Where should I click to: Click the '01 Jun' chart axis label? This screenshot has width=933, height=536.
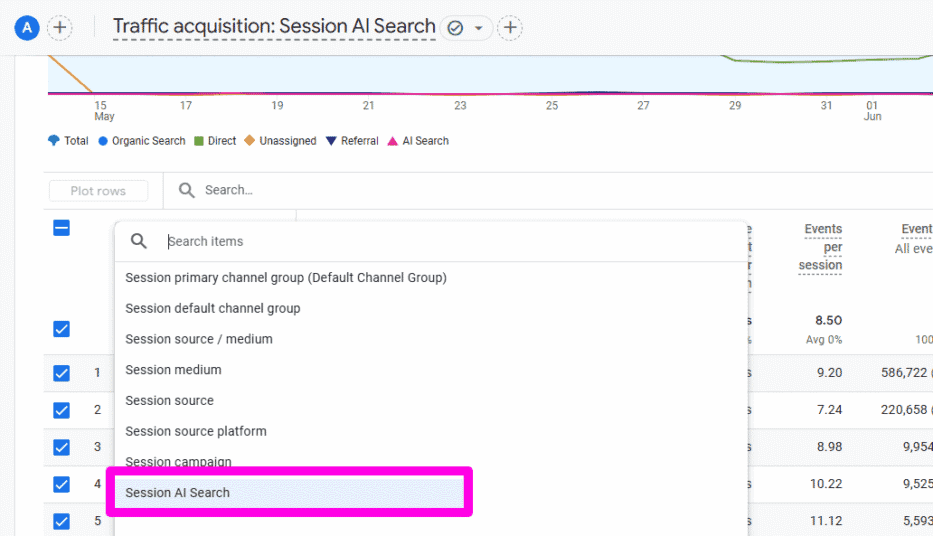(872, 111)
